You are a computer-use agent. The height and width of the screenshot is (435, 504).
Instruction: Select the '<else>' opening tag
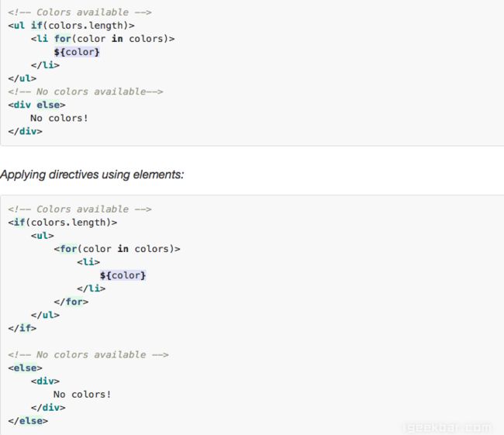pos(25,368)
